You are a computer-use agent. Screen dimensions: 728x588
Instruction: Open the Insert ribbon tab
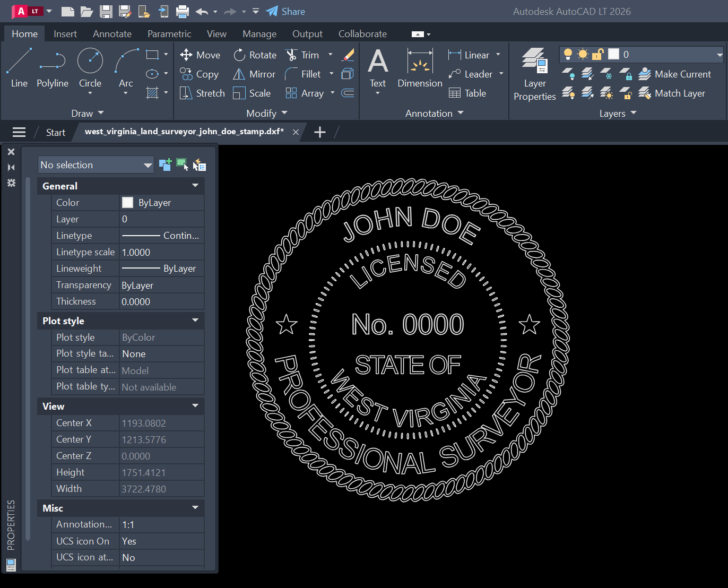[x=65, y=33]
